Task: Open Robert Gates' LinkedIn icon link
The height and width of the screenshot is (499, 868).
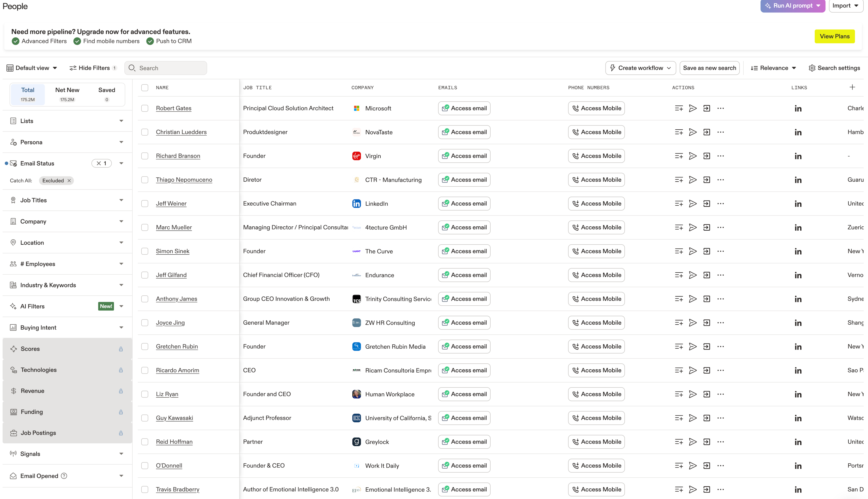Action: [x=798, y=109]
